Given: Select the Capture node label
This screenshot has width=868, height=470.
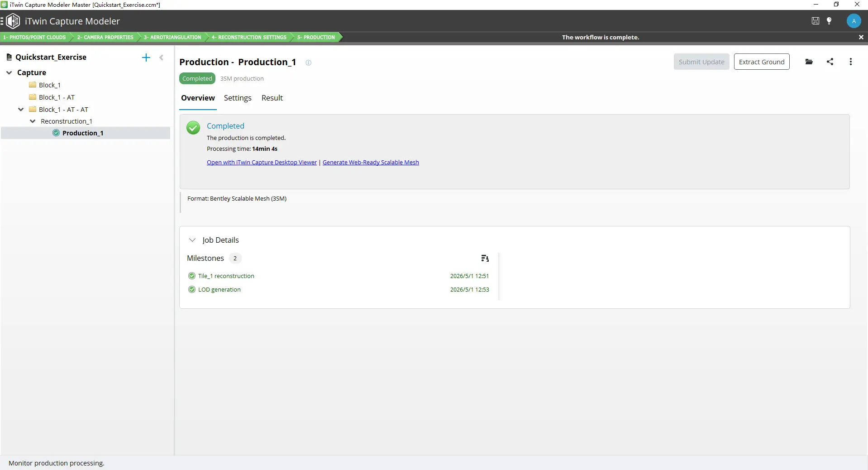Looking at the screenshot, I should coord(32,72).
